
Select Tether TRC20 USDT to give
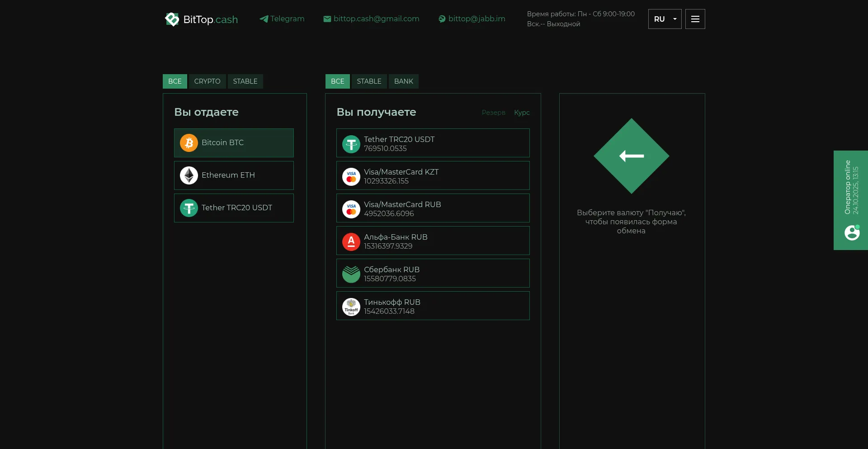(234, 208)
